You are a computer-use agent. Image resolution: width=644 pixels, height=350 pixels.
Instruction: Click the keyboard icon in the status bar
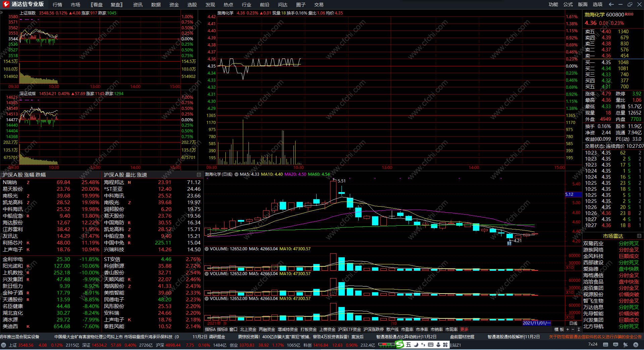tap(605, 345)
